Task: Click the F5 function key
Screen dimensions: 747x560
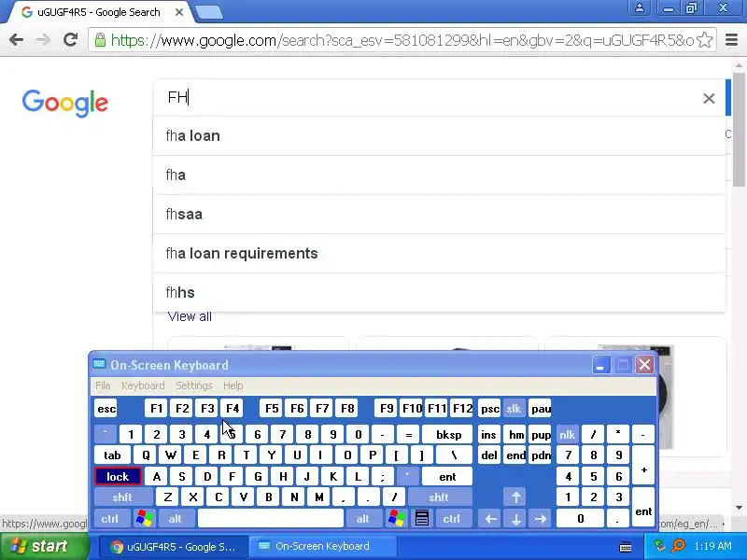Action: tap(272, 409)
